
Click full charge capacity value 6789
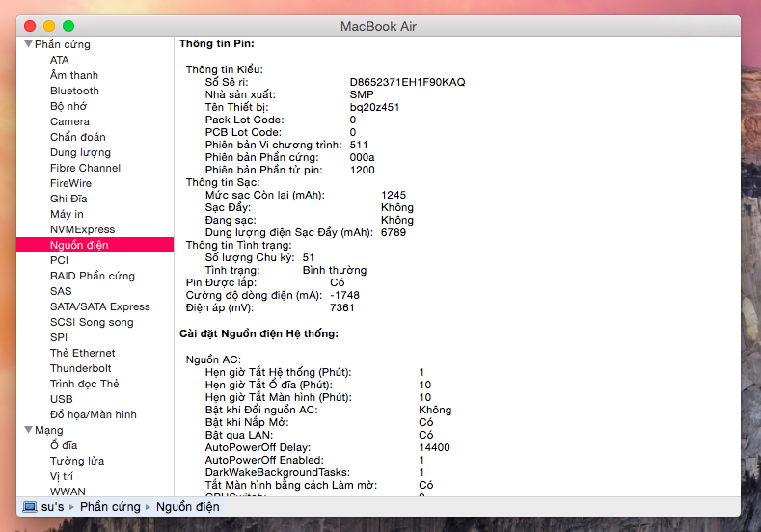tap(394, 232)
